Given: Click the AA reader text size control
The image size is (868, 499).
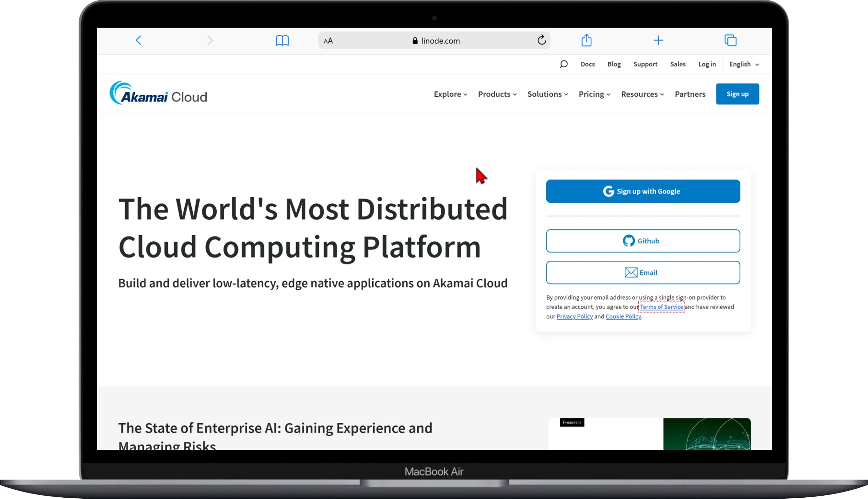Looking at the screenshot, I should tap(328, 41).
